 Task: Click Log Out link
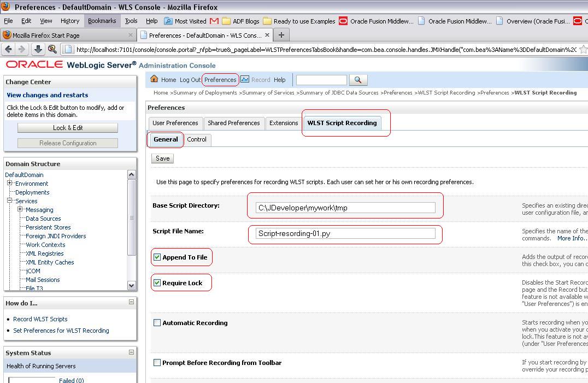coord(190,80)
